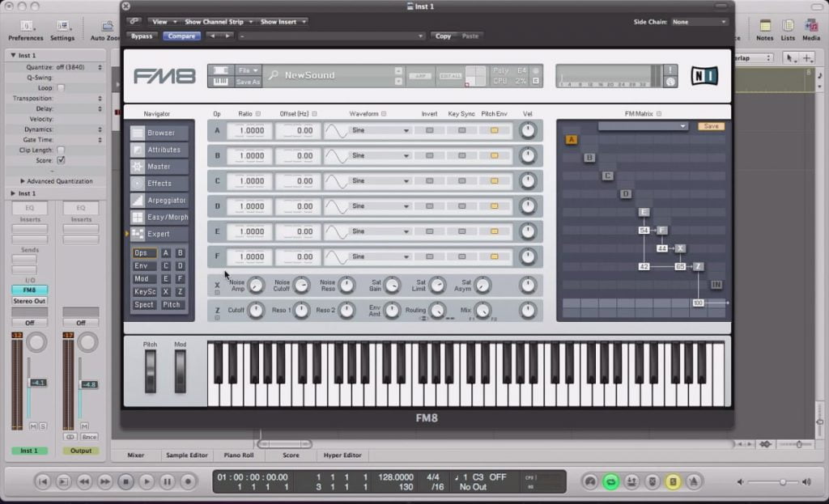Viewport: 829px width, 504px height.
Task: Open the Waveform dropdown for operator F
Action: pos(380,256)
